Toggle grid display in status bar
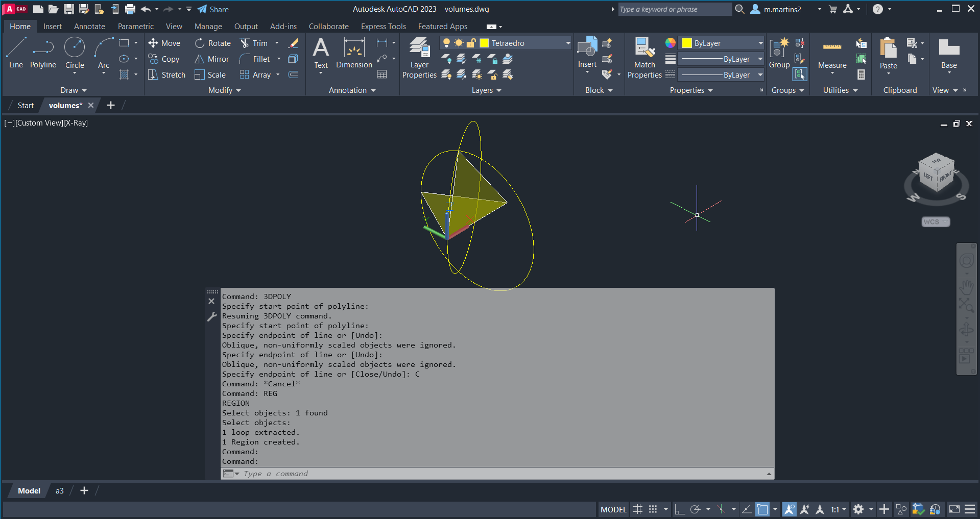Screen dimensions: 980x519 coord(637,509)
